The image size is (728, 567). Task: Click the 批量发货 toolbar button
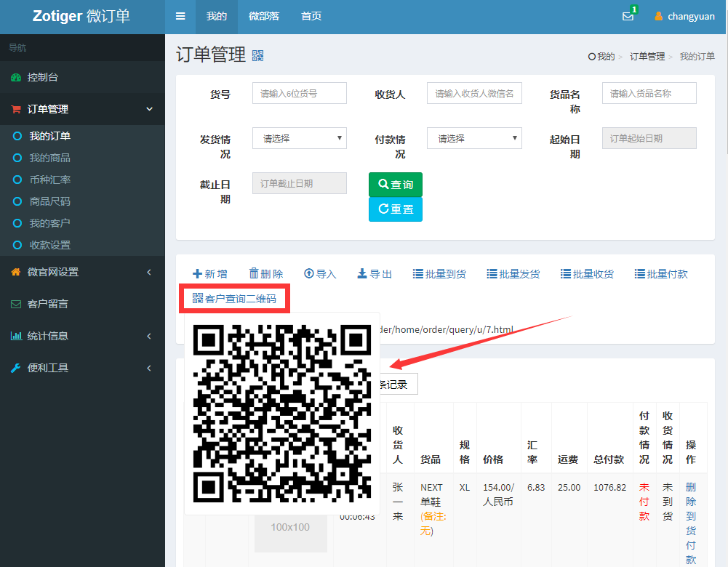tap(513, 274)
